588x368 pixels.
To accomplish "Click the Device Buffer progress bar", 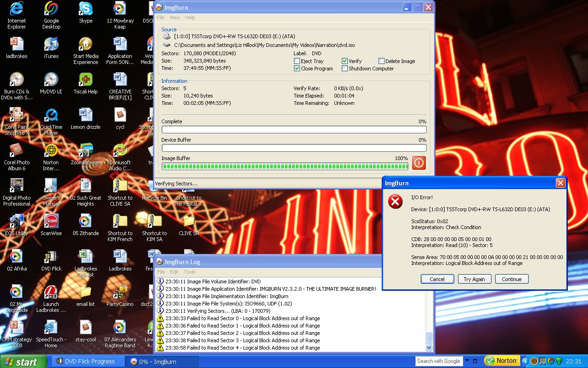I will click(x=294, y=148).
